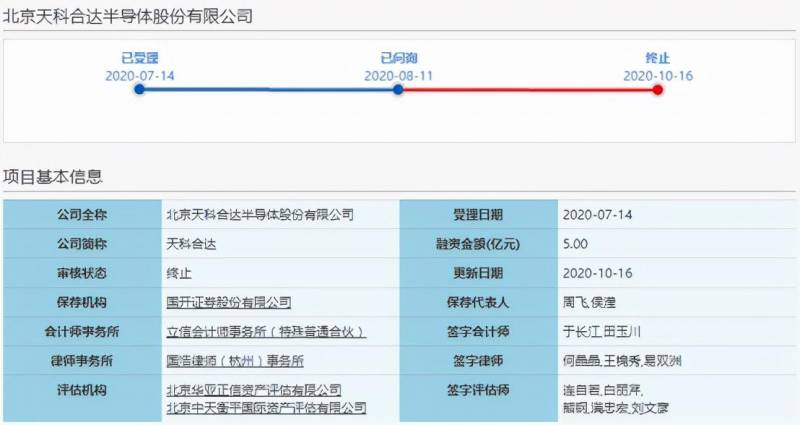
Task: Click the 天科合达 value cell
Action: click(x=280, y=244)
